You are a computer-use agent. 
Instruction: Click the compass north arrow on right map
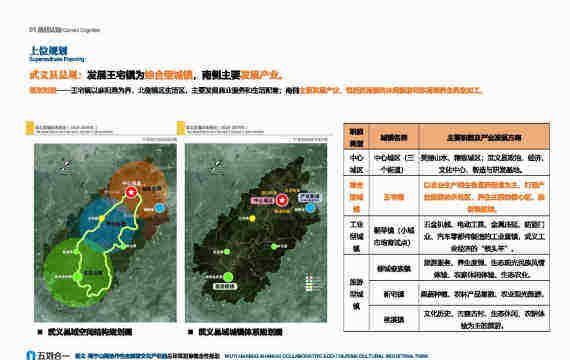[218, 166]
